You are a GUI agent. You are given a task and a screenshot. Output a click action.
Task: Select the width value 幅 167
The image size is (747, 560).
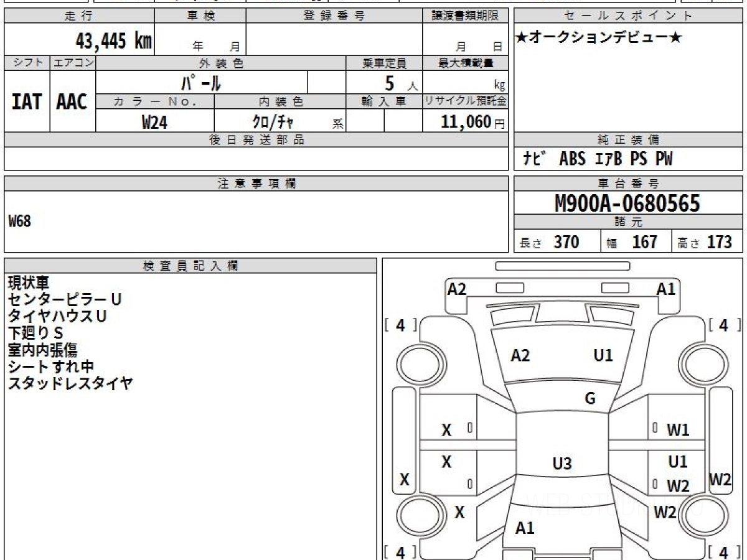tap(632, 241)
